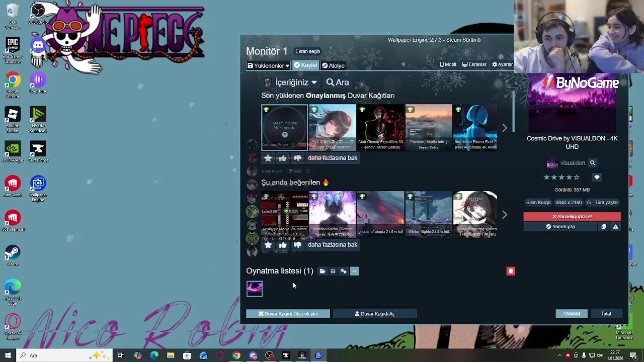Save the playlist with the disk icon
Image resolution: width=644 pixels, height=362 pixels.
[x=333, y=271]
